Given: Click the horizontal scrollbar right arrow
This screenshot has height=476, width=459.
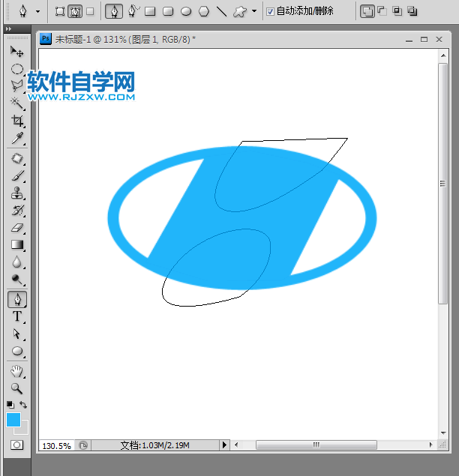Looking at the screenshot, I should (430, 445).
